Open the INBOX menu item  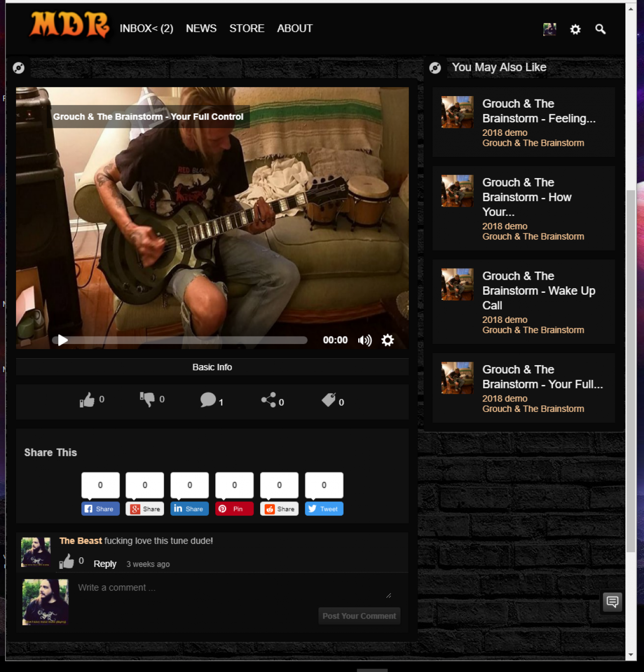click(146, 29)
